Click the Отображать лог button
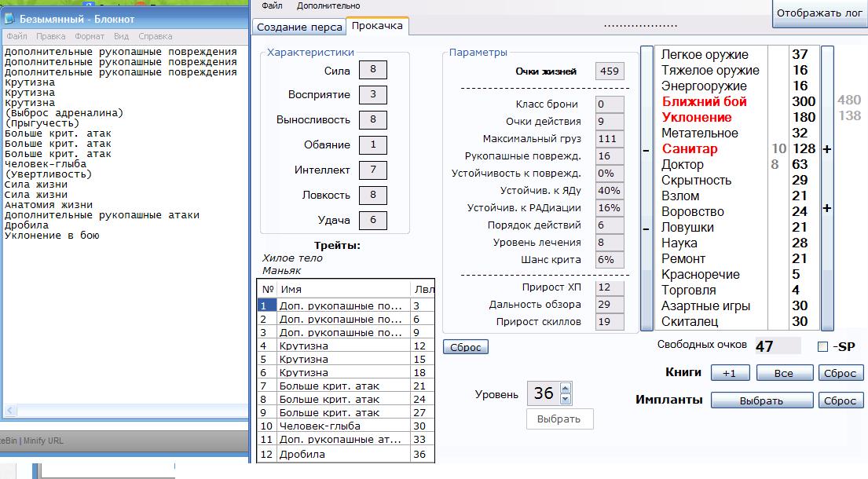868x479 pixels. click(820, 13)
